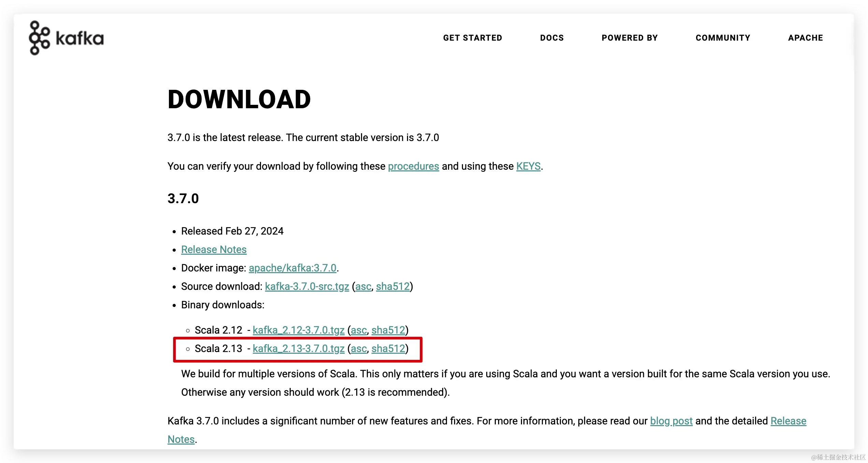Screen dimensions: 868x463
Task: Open the COMMUNITY menu
Action: 723,38
